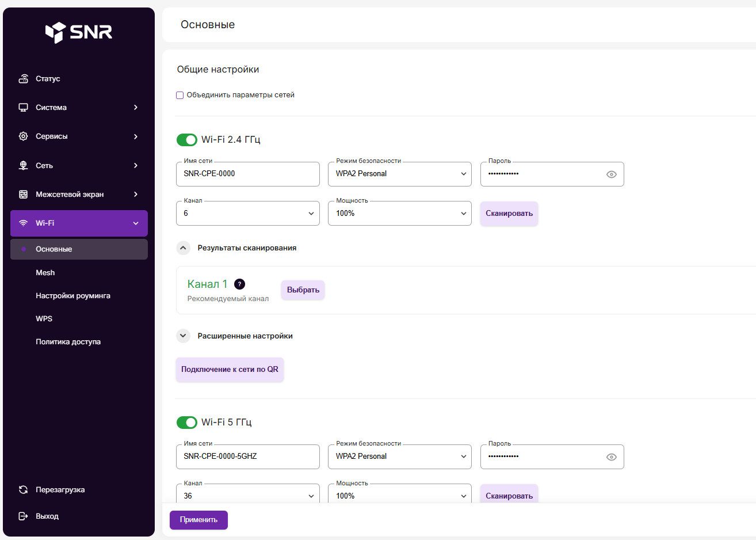
Task: Turn off the Wi-Fi 2.4 ГГц toggle
Action: click(x=187, y=140)
